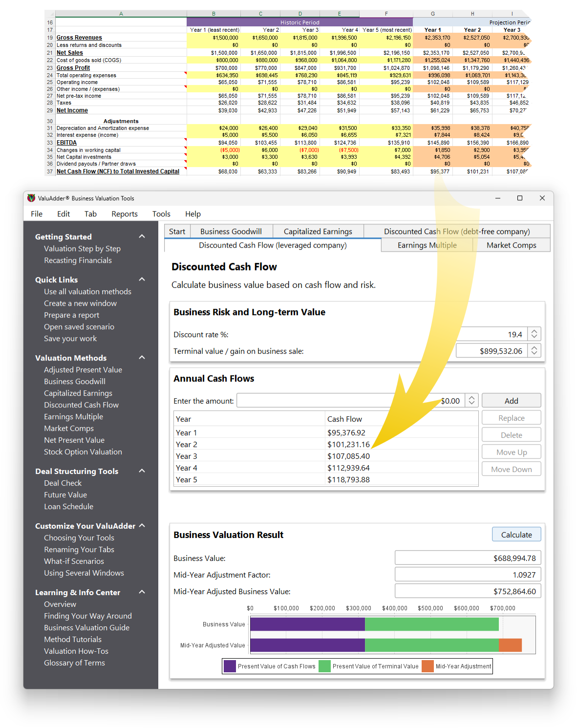
Task: Click the Replace button
Action: tap(512, 418)
